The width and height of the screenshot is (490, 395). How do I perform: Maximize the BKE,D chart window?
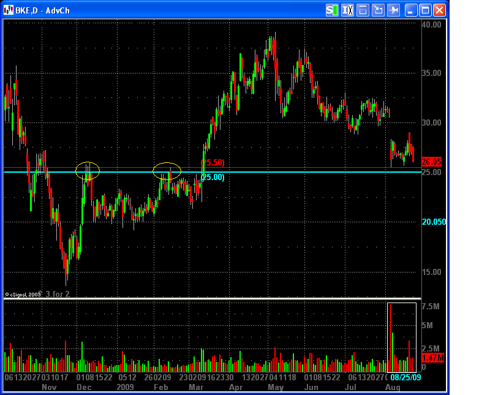pyautogui.click(x=425, y=10)
